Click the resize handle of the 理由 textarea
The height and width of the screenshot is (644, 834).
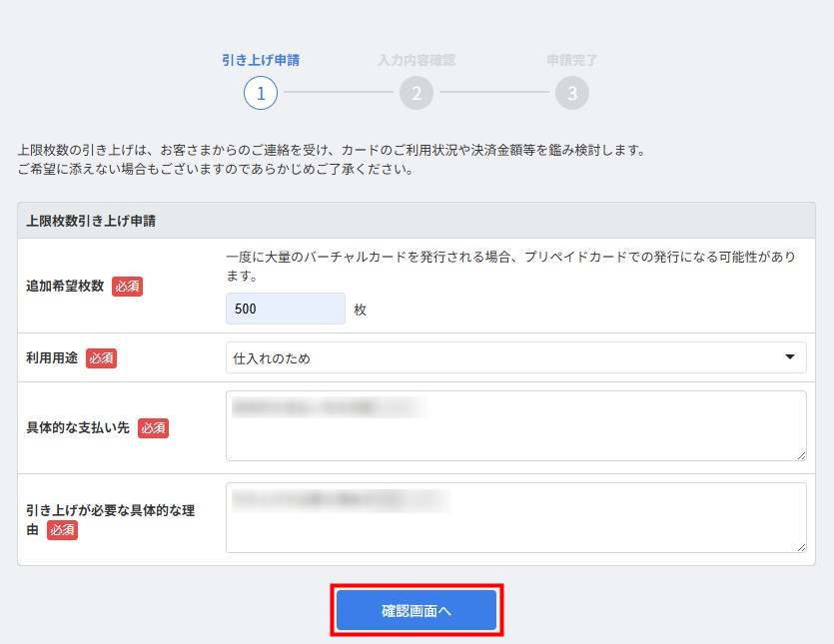[x=801, y=547]
